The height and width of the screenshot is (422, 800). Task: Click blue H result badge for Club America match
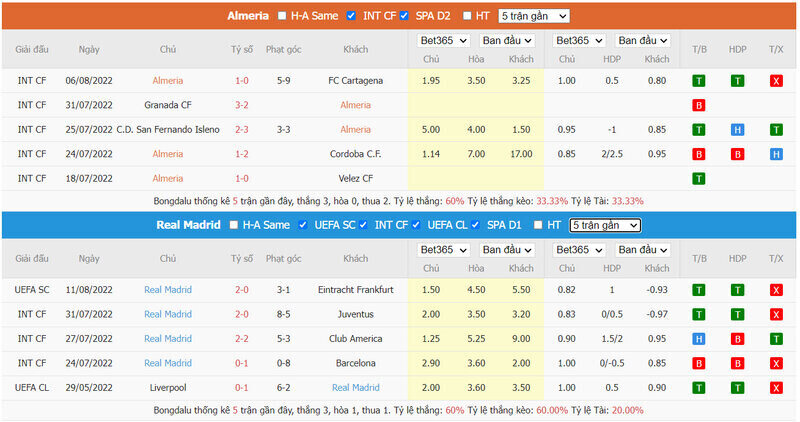(698, 339)
